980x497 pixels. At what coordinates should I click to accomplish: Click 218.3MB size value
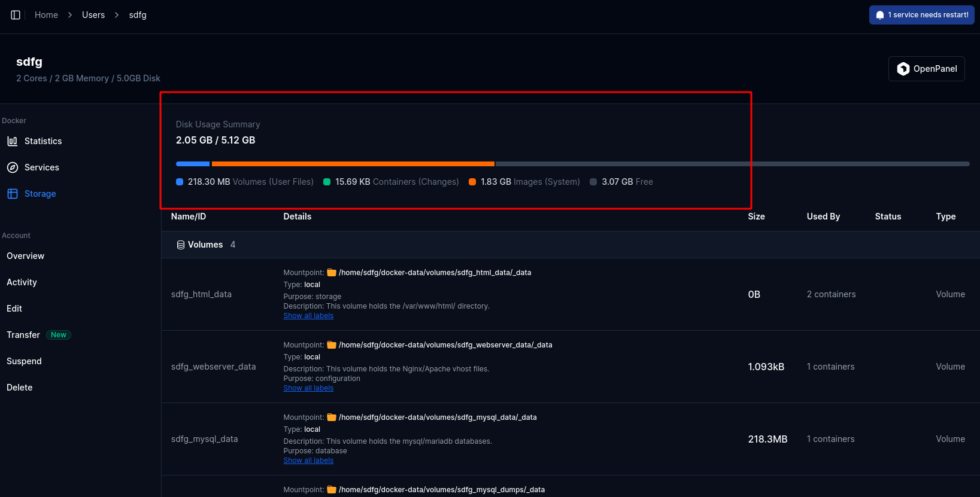pyautogui.click(x=767, y=439)
